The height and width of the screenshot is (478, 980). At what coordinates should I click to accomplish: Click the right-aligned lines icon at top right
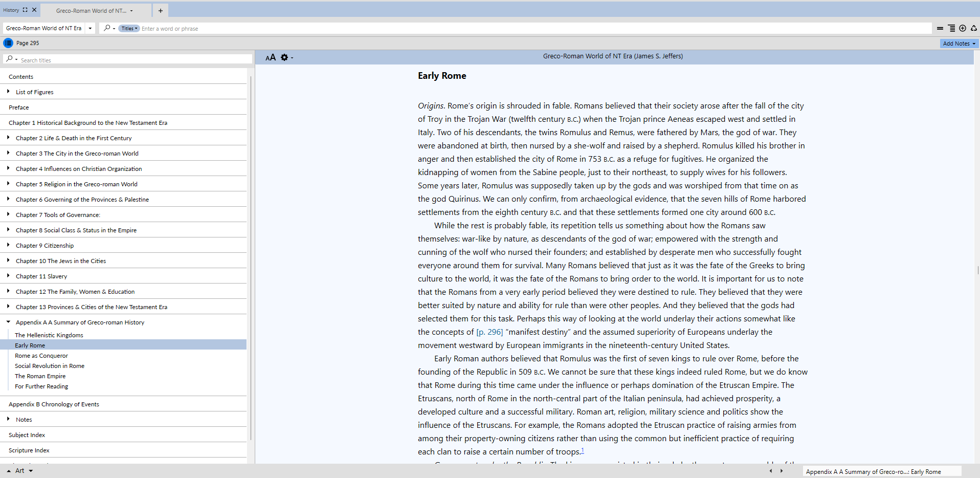(951, 28)
